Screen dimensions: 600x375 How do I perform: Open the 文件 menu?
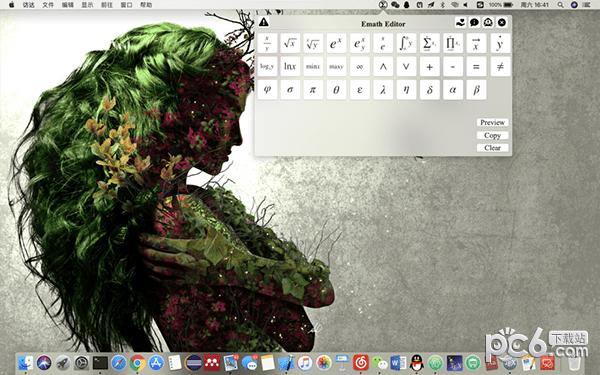point(48,5)
